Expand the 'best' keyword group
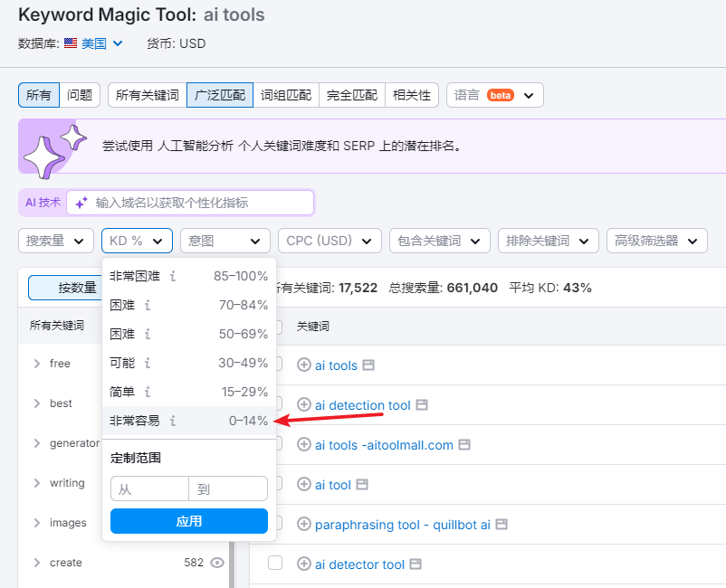The height and width of the screenshot is (588, 726). point(36,403)
